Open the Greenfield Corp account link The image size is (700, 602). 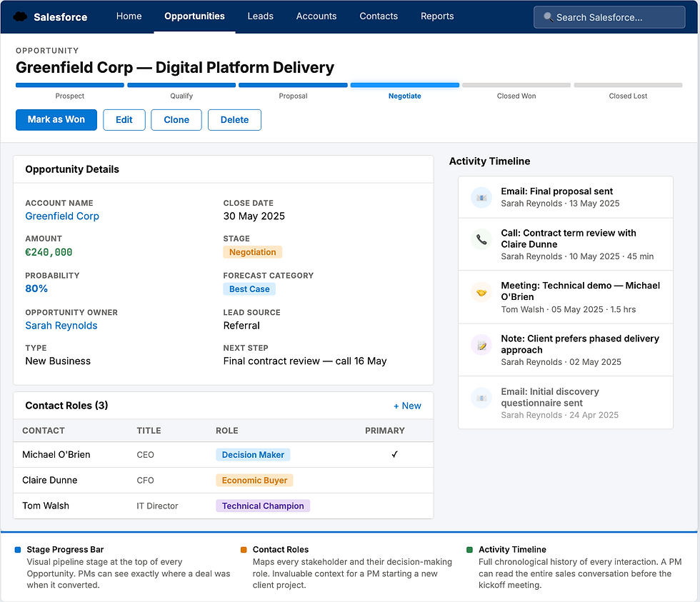pyautogui.click(x=62, y=216)
